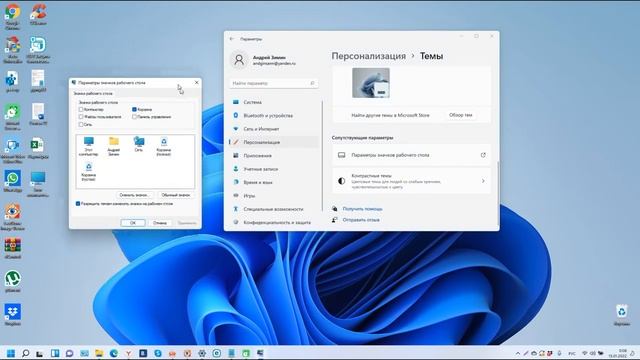Enable 'Файлы пользователя' checkbox
Viewport: 640px width, 360px height.
tap(81, 117)
